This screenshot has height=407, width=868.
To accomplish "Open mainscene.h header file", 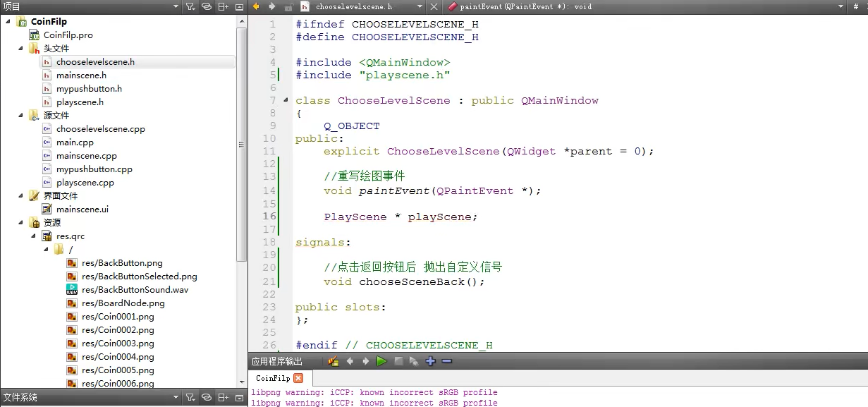I will click(81, 75).
